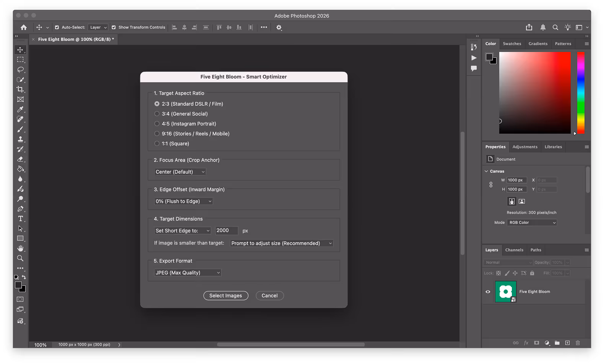
Task: Select the Paint Bucket tool
Action: [x=20, y=169]
